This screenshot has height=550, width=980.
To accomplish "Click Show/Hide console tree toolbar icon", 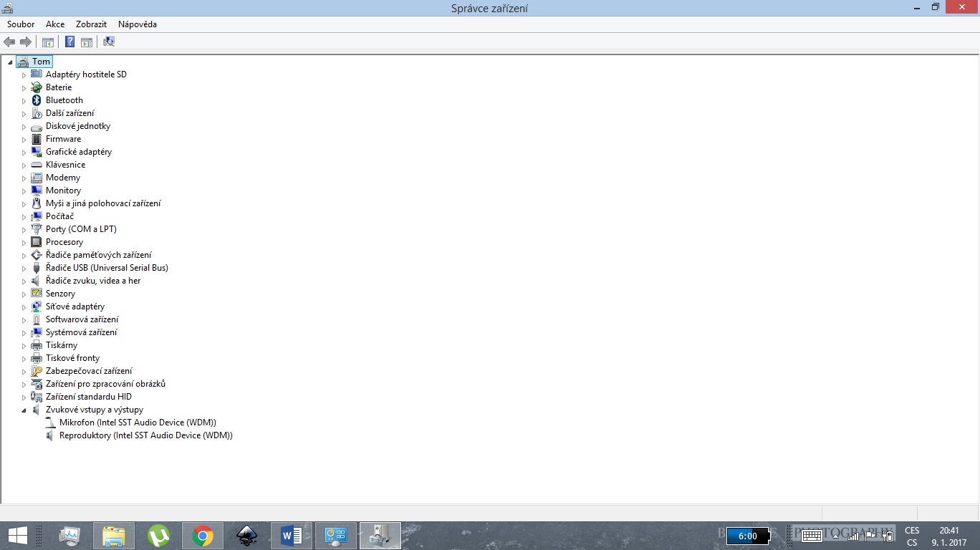I will point(48,42).
